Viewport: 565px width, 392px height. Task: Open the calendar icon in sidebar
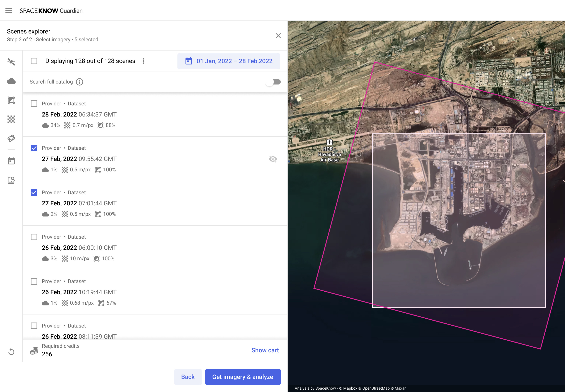[x=11, y=161]
